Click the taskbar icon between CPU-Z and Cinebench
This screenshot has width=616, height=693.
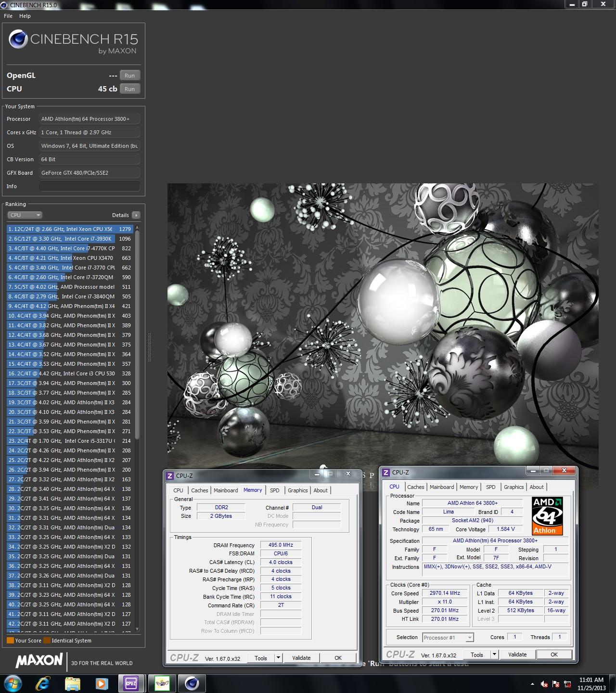tap(162, 683)
